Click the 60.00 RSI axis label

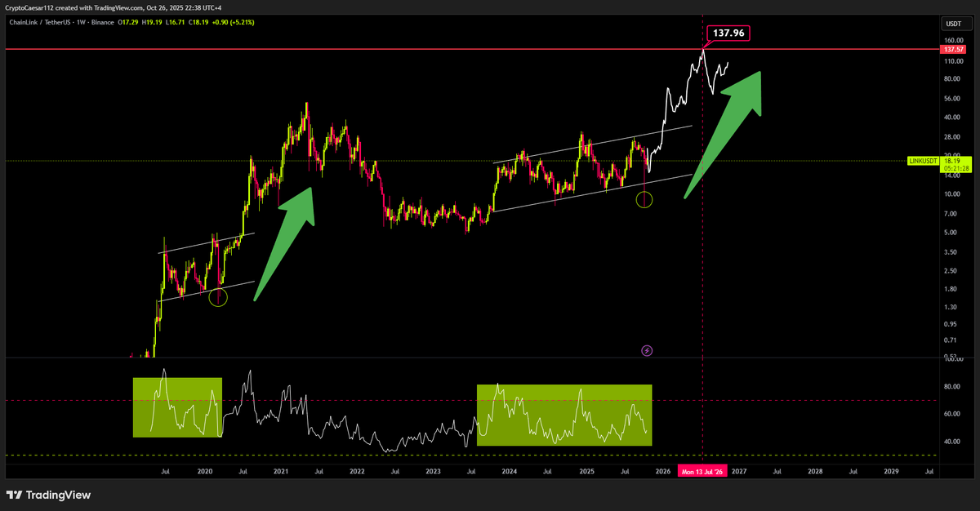click(x=953, y=414)
